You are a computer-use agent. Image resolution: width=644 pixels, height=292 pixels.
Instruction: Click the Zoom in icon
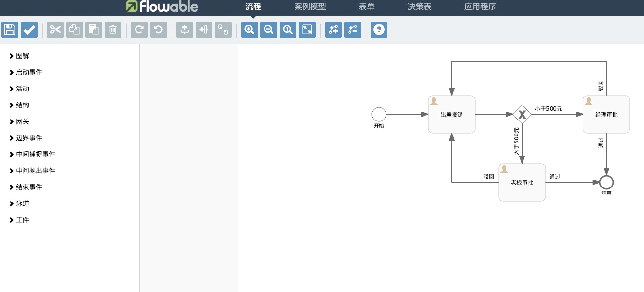[x=249, y=30]
